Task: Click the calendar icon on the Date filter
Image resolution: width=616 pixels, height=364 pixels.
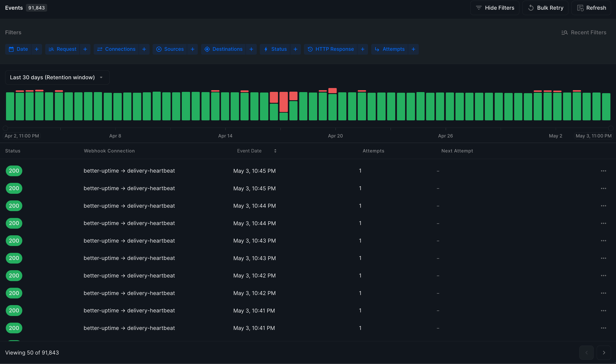Action: coord(11,49)
